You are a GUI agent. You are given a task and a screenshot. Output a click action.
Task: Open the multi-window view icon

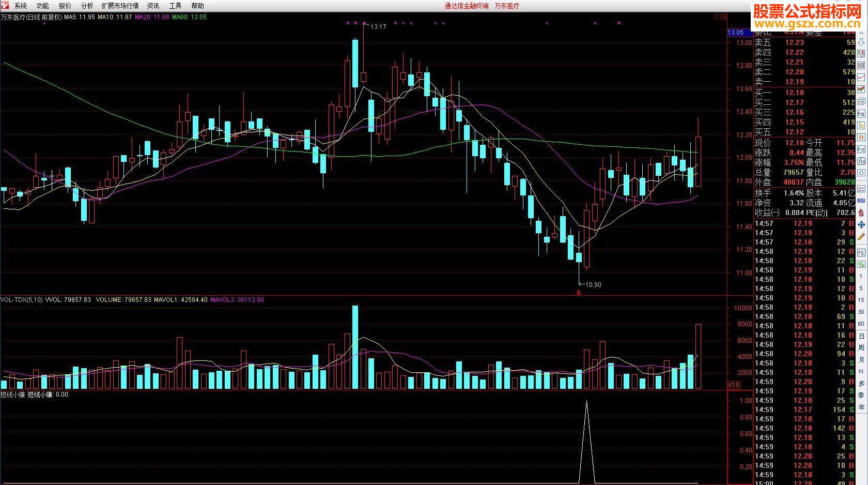click(861, 101)
